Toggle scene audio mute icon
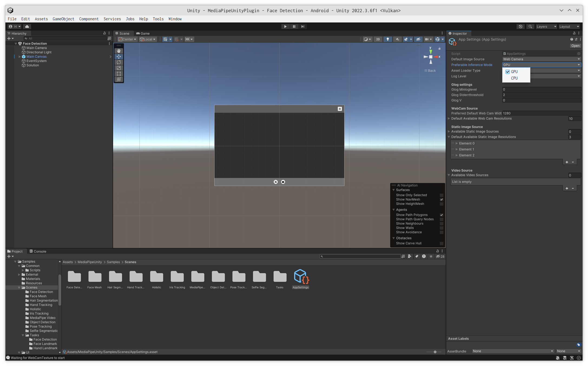The width and height of the screenshot is (588, 366). coord(398,39)
